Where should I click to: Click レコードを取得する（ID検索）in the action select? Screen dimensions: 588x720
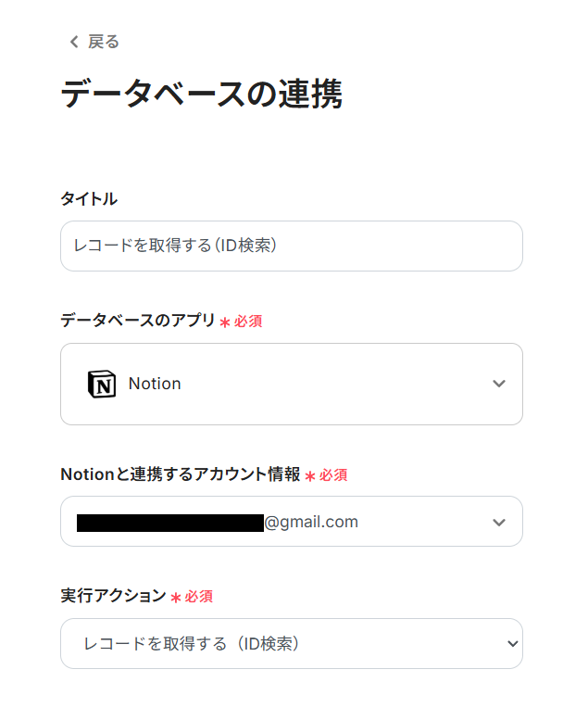pyautogui.click(x=192, y=643)
